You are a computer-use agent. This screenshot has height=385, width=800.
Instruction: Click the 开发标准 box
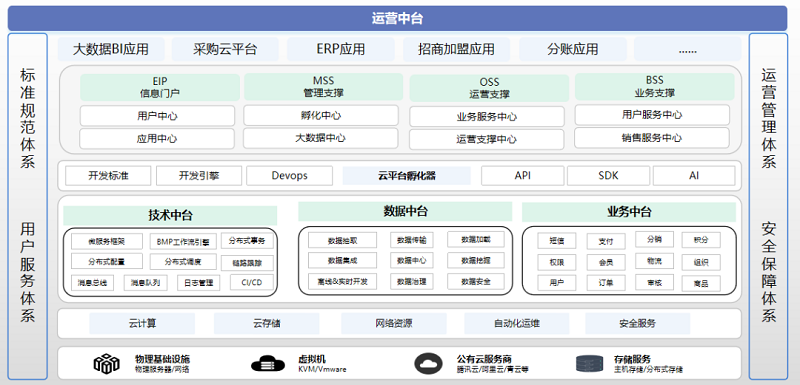(x=108, y=176)
